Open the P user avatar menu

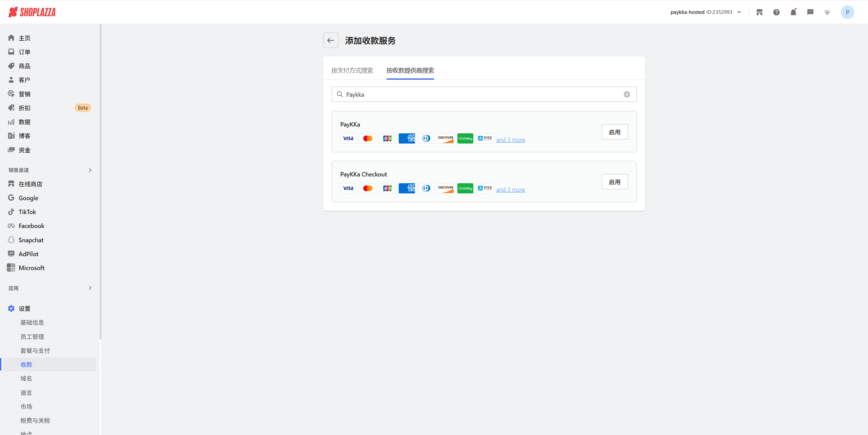(x=847, y=12)
